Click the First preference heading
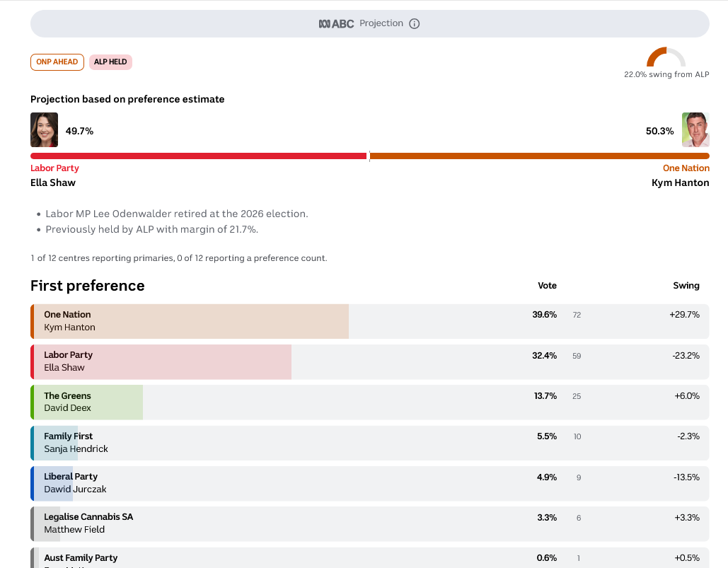 coord(87,286)
